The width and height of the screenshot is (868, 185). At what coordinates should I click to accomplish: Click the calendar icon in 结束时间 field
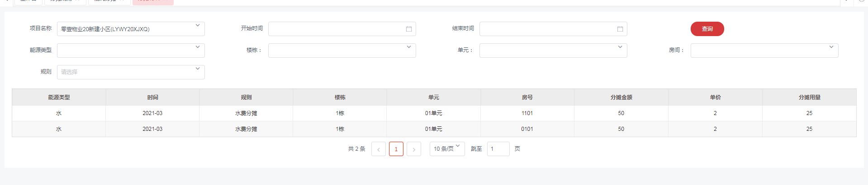[x=620, y=29]
